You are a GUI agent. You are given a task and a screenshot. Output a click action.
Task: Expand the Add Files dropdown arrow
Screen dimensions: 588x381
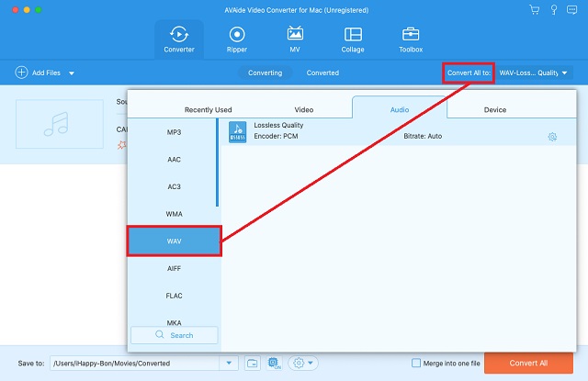[72, 73]
